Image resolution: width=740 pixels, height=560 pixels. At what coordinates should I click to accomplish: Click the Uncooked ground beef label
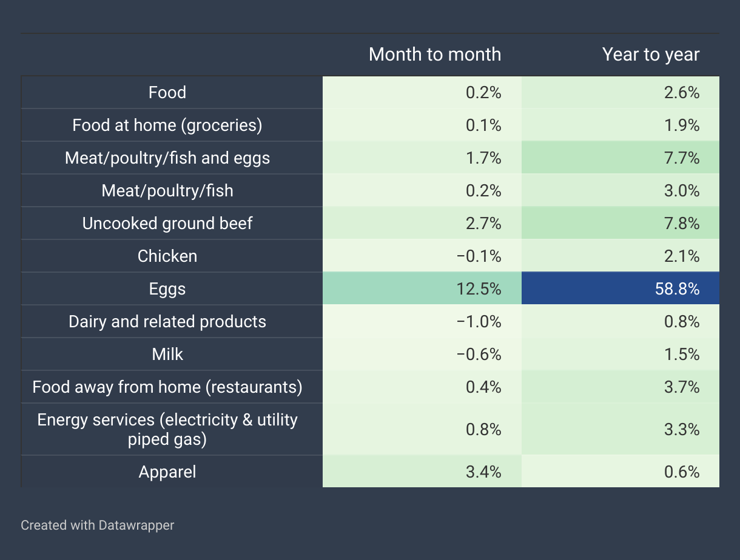click(167, 224)
